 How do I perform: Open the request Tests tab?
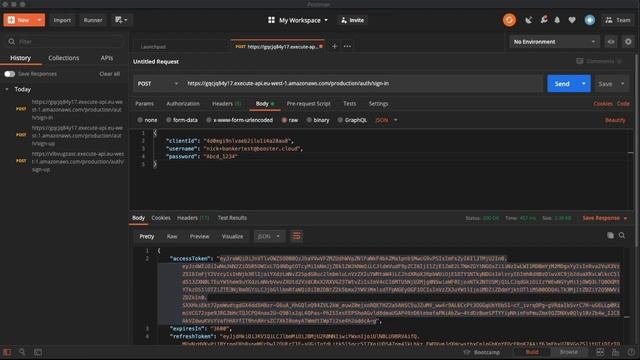[349, 104]
